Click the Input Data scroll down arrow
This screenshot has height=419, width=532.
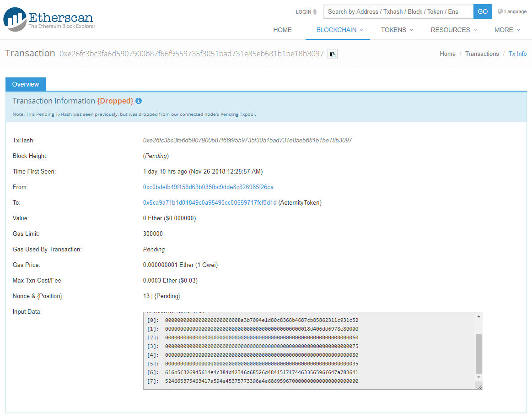click(478, 377)
